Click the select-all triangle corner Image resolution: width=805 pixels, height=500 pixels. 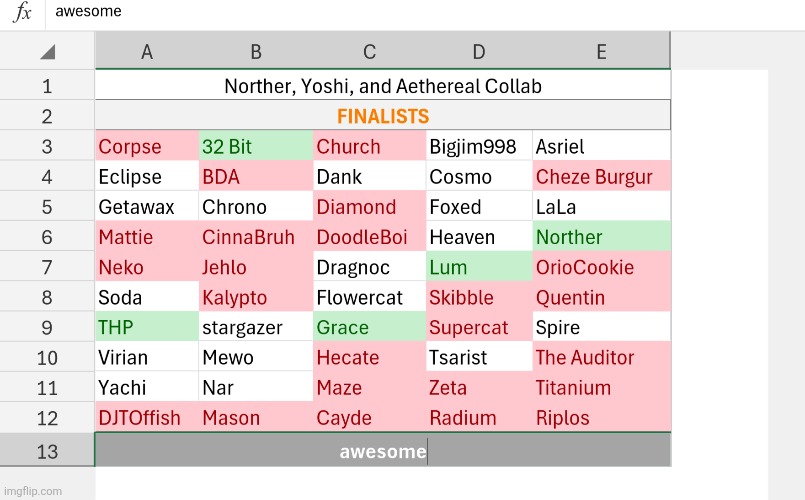pos(47,51)
